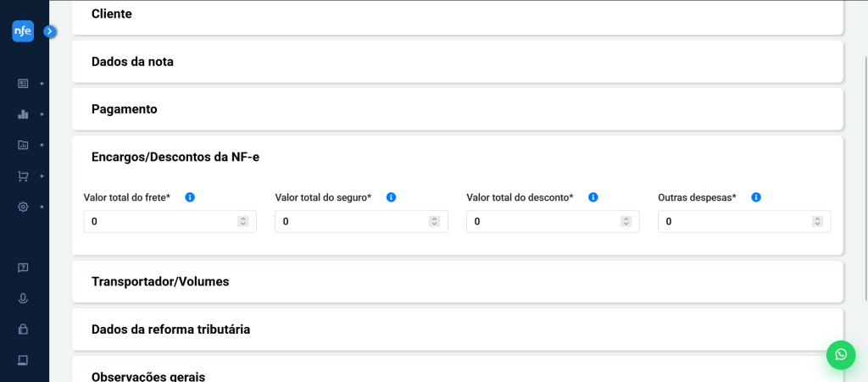Click the Valor total do frete input field
This screenshot has height=382, width=868.
159,222
